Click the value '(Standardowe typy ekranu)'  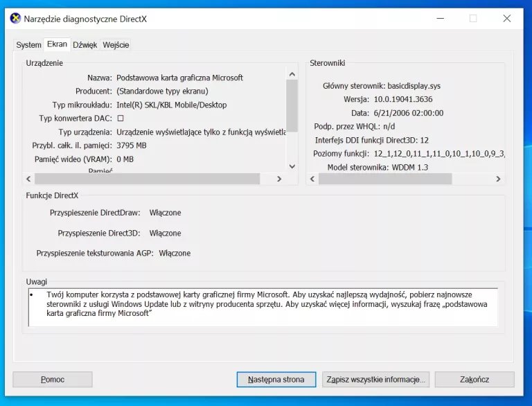(x=162, y=91)
